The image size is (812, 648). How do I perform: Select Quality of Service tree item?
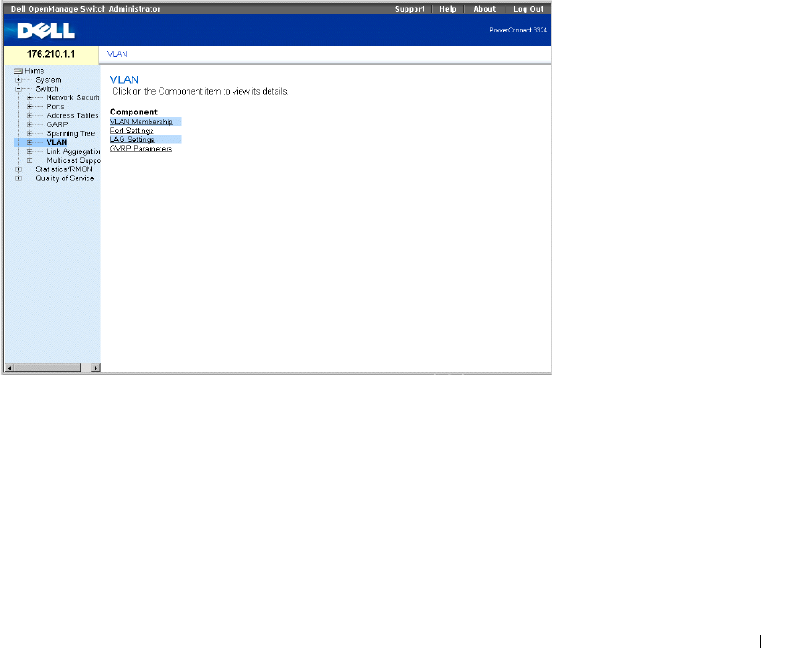tap(65, 178)
